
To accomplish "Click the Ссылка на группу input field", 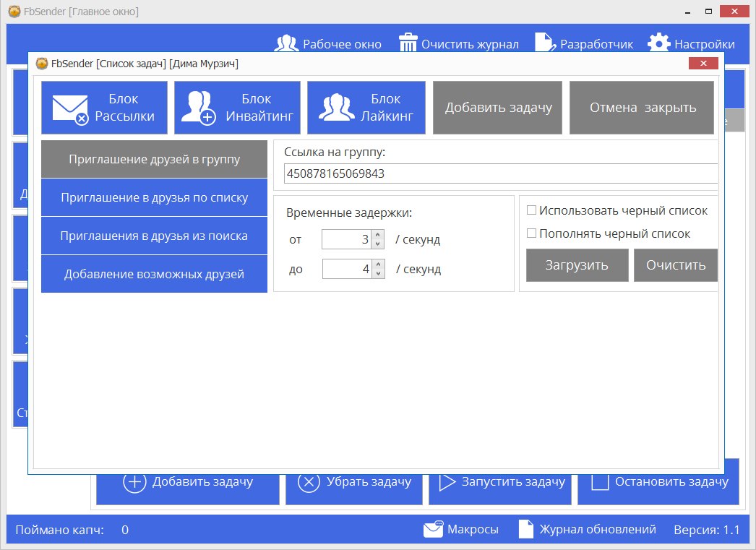I will point(499,173).
